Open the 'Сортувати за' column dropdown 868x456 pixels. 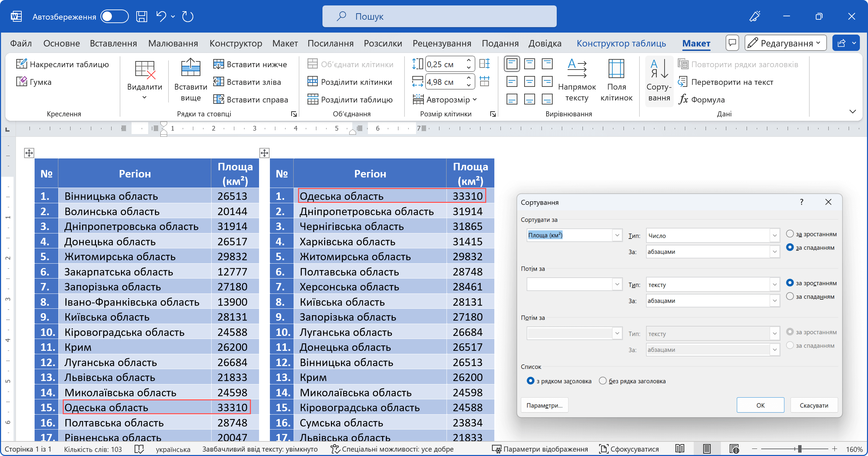click(x=617, y=235)
